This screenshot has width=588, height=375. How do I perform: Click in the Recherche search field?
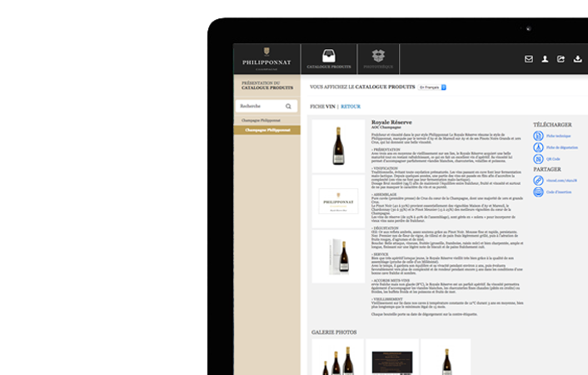pyautogui.click(x=260, y=107)
